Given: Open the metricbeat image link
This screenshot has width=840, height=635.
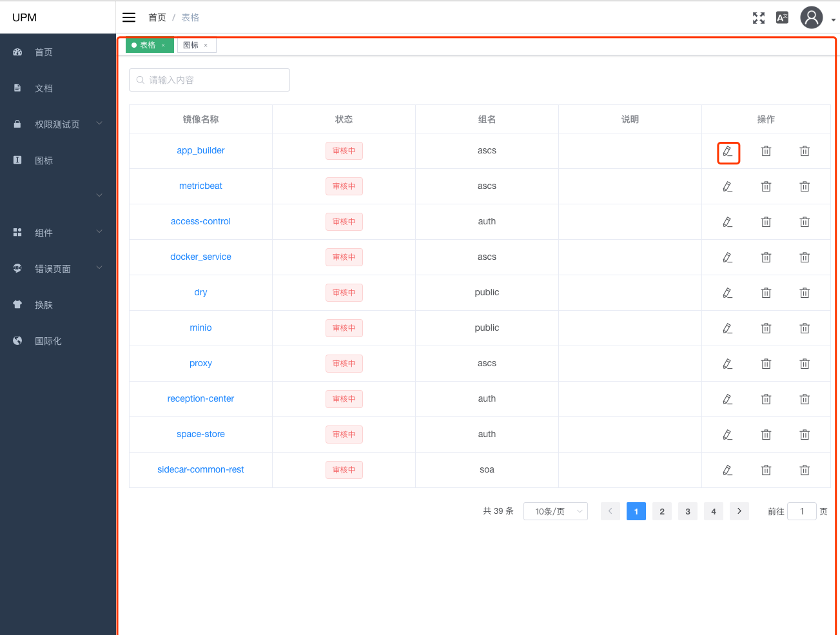Looking at the screenshot, I should coord(200,186).
